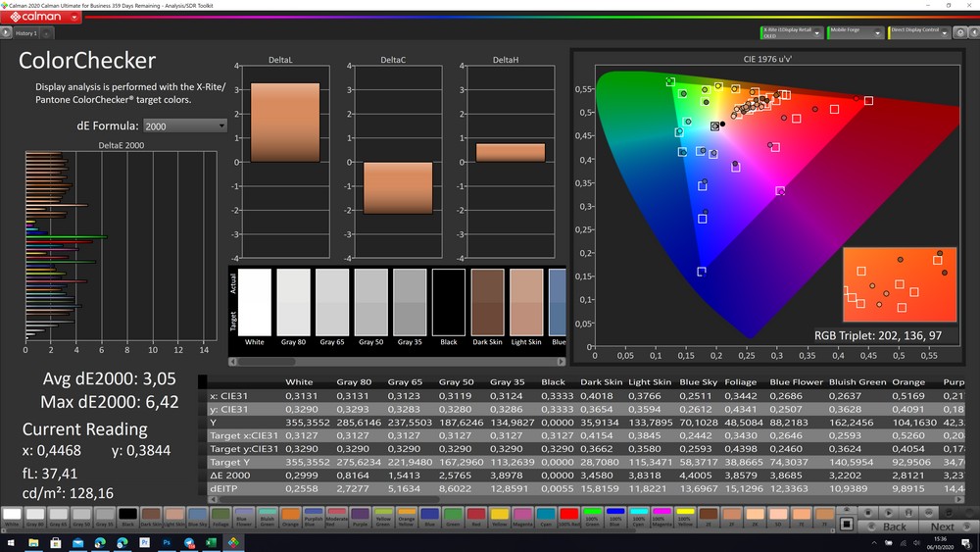This screenshot has height=552, width=980.
Task: Expand the dE Formula dropdown
Action: pyautogui.click(x=184, y=125)
